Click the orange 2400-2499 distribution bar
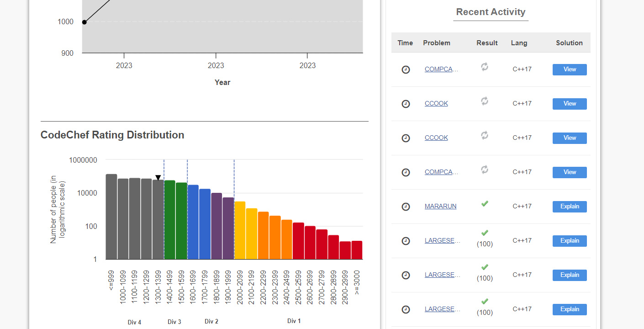 [286, 239]
